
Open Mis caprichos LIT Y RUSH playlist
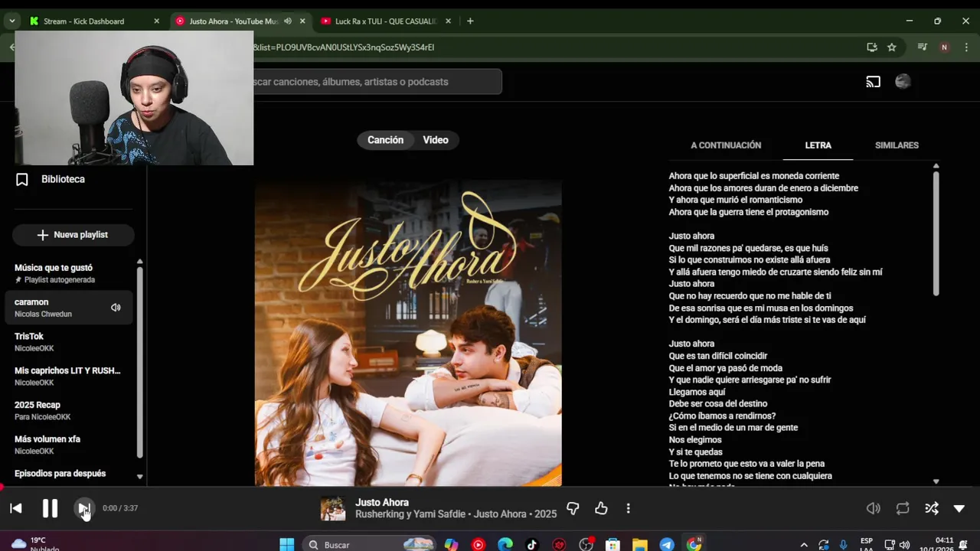(69, 376)
